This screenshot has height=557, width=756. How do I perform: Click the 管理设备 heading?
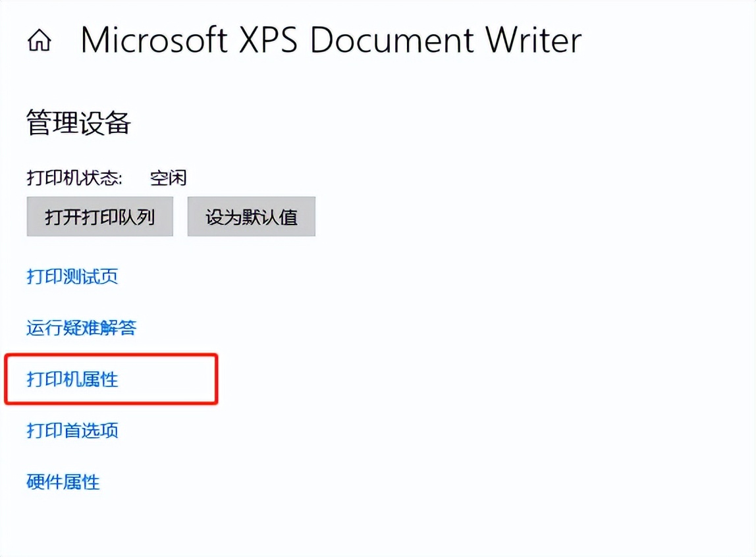coord(79,123)
